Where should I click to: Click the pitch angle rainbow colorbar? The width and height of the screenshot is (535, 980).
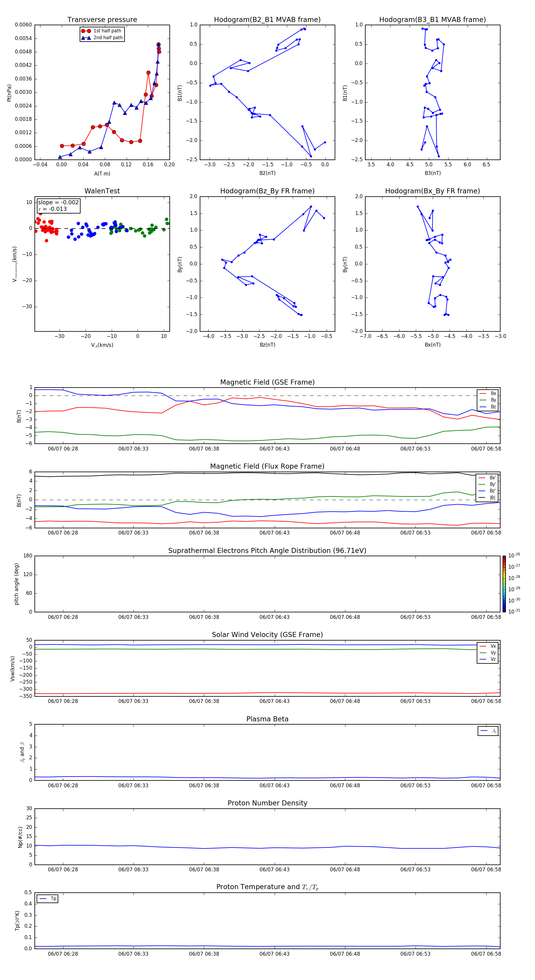pyautogui.click(x=504, y=584)
